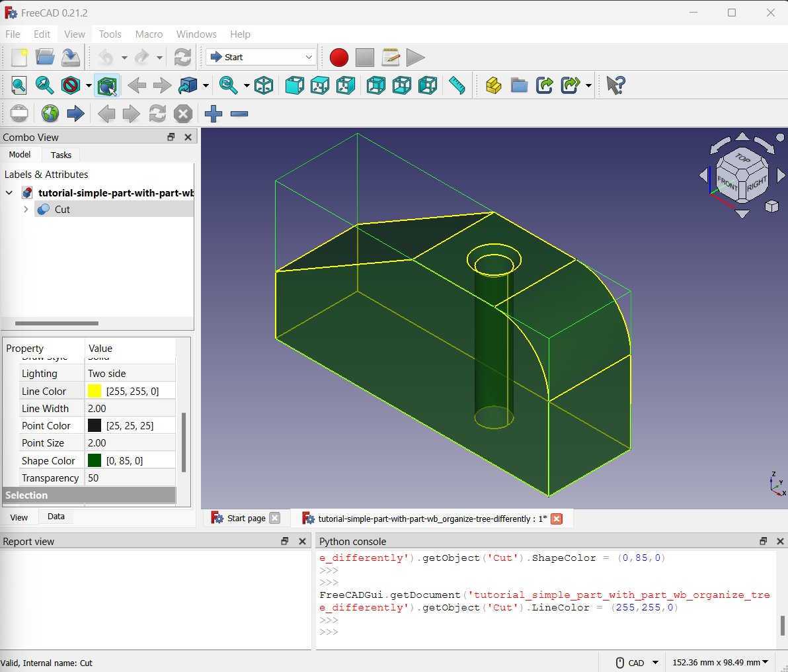The height and width of the screenshot is (672, 788).
Task: Fit selection in view icon
Action: tap(45, 85)
